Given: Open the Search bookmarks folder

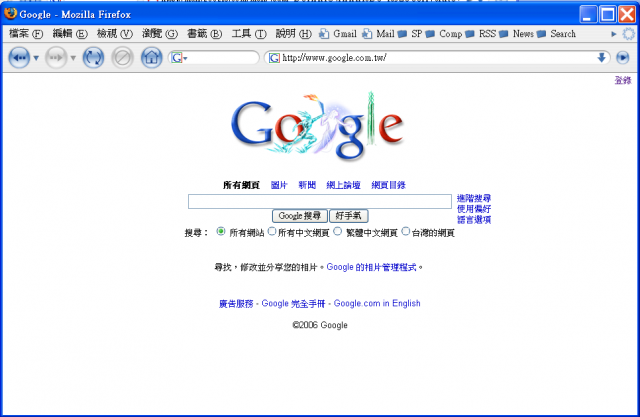Looking at the screenshot, I should (x=556, y=34).
